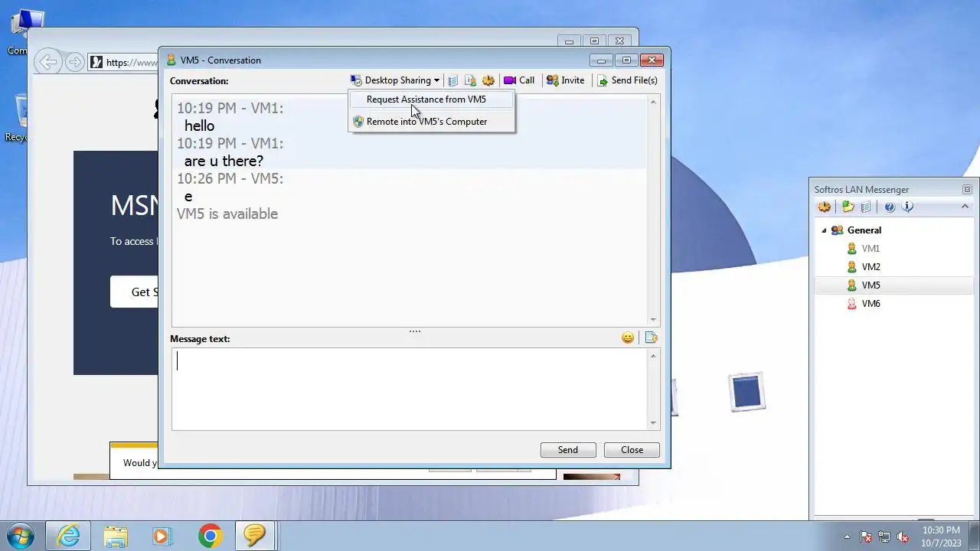Select user VM2 in the user list

tap(871, 267)
